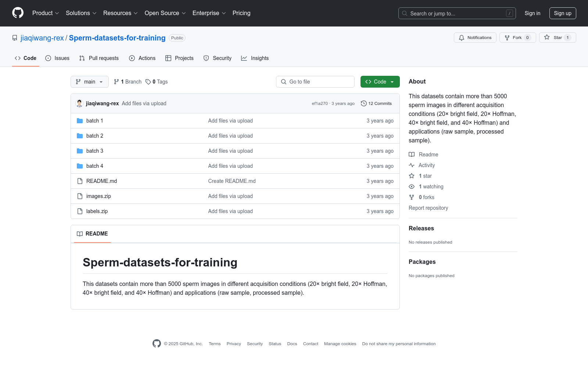Open the Packages section heading
Image resolution: width=588 pixels, height=368 pixels.
tap(422, 262)
